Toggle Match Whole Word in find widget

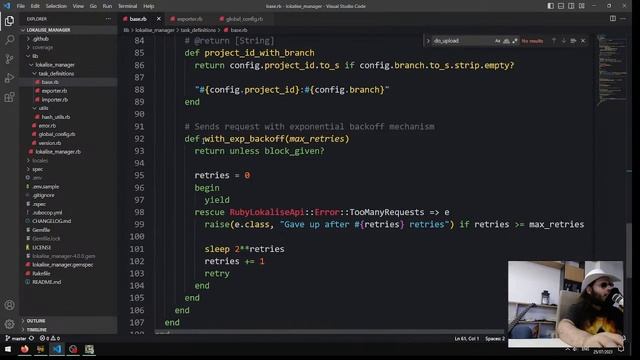506,41
